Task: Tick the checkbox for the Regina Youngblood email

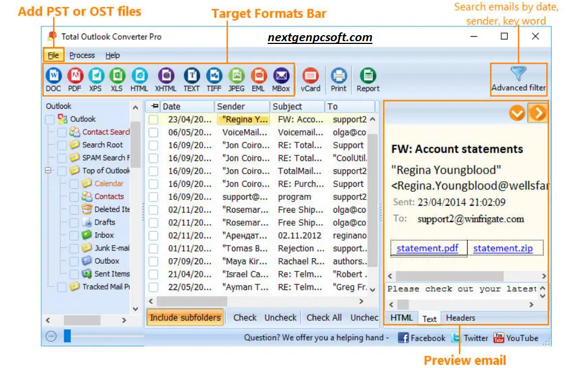Action: [x=154, y=119]
